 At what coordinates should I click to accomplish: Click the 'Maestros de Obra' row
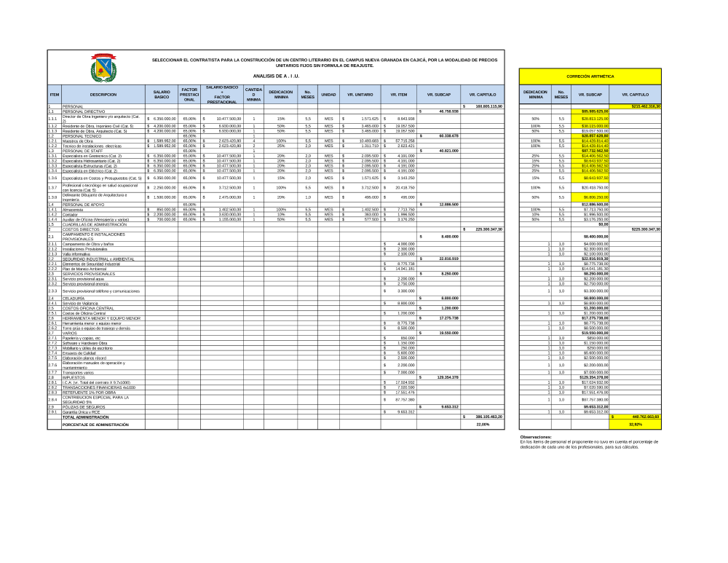78,141
